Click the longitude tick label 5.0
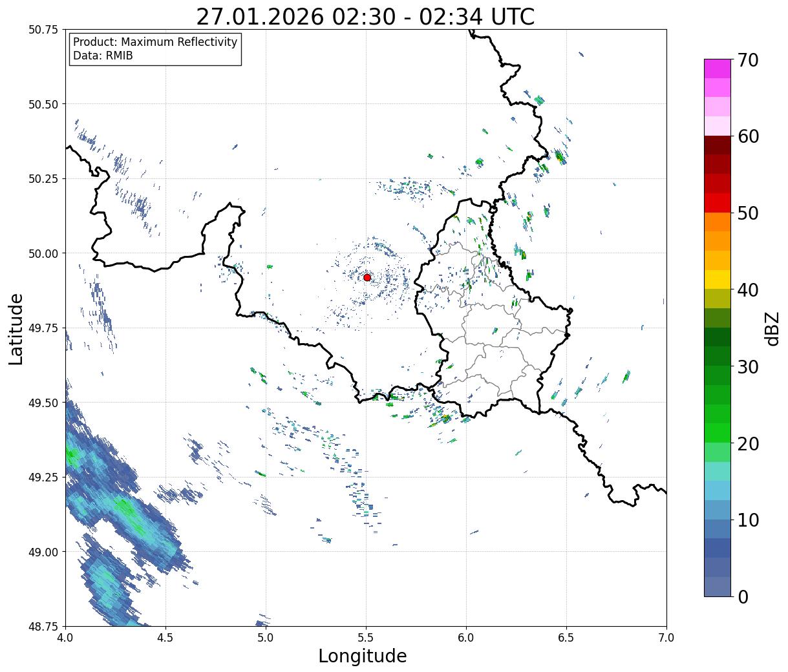 (x=266, y=638)
